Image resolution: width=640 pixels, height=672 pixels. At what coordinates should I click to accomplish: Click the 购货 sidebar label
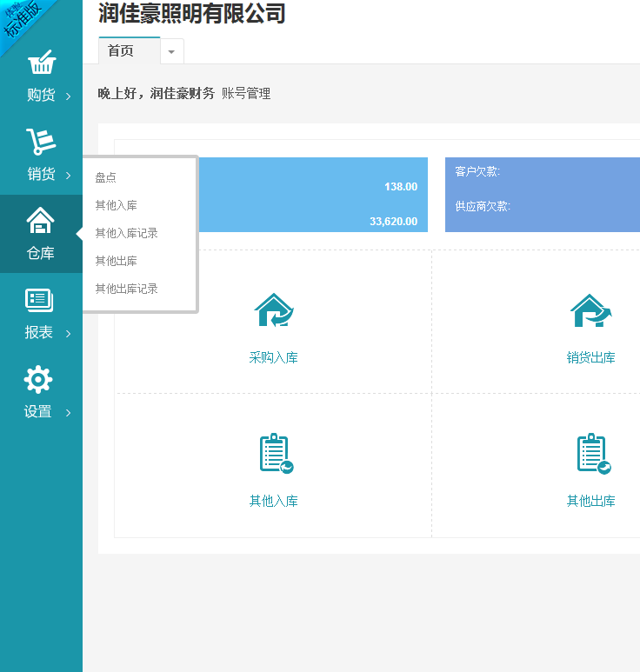41,94
